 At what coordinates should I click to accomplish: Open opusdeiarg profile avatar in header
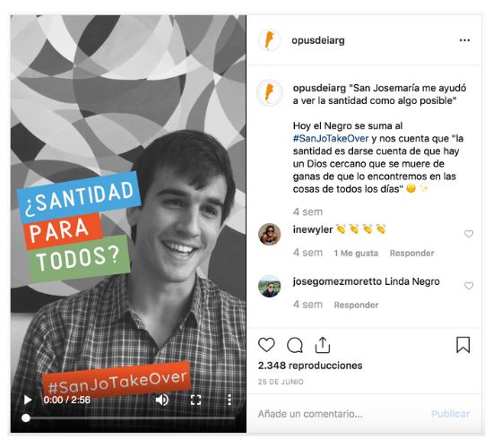click(x=269, y=40)
